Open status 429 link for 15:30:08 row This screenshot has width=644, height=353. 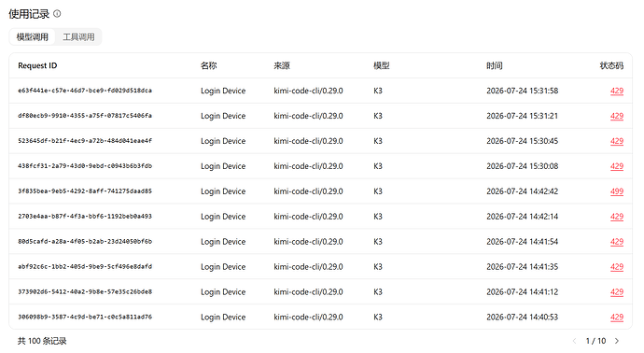[617, 166]
